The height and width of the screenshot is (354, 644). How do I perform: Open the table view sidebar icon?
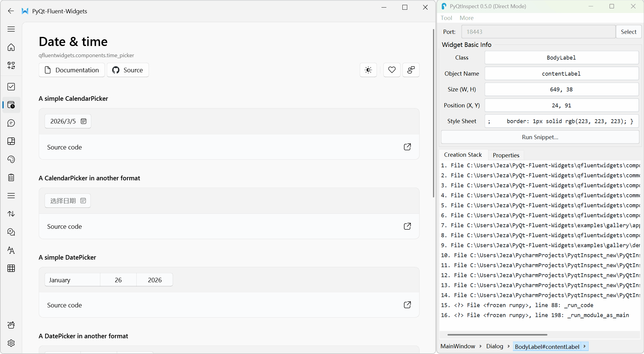point(11,268)
